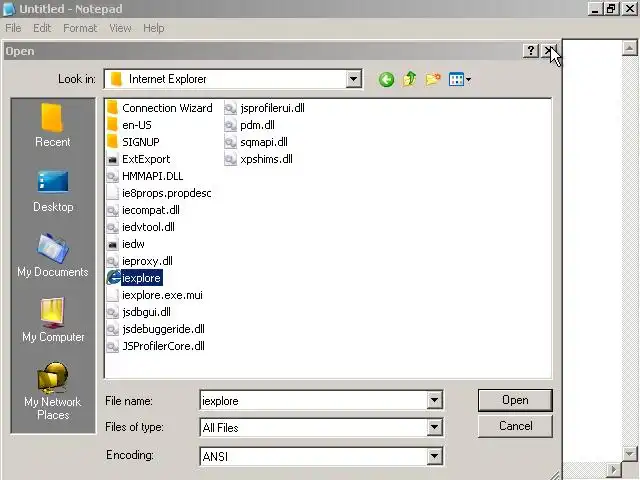Select the iecompat.dll file
The width and height of the screenshot is (640, 480).
[143, 210]
